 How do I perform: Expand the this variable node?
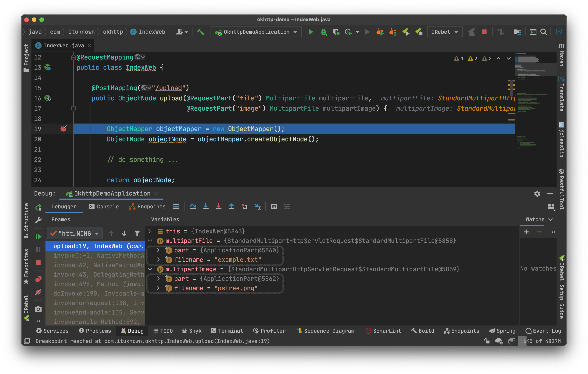[x=150, y=231]
